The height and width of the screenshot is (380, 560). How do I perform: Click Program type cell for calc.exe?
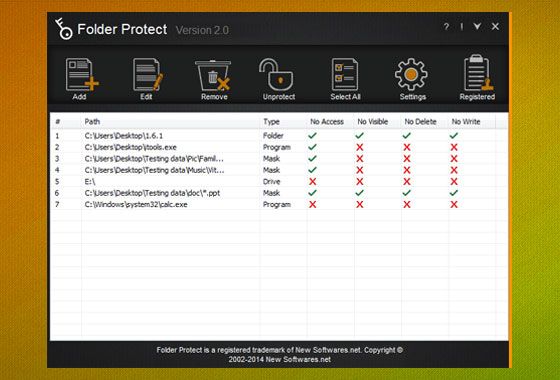coord(277,205)
